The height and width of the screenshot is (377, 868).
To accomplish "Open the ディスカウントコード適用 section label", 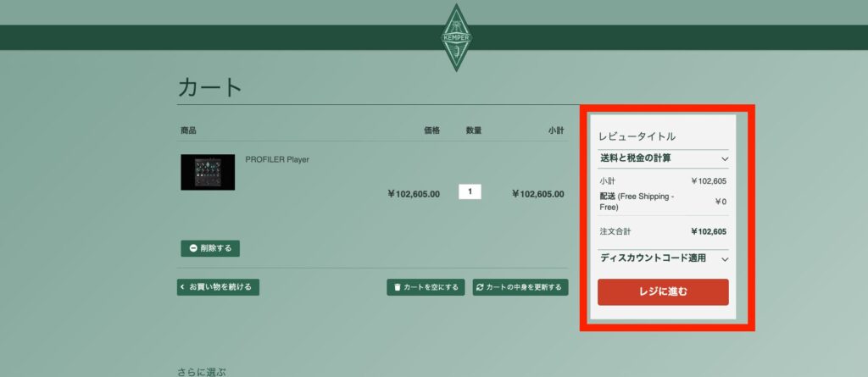I will (x=654, y=258).
